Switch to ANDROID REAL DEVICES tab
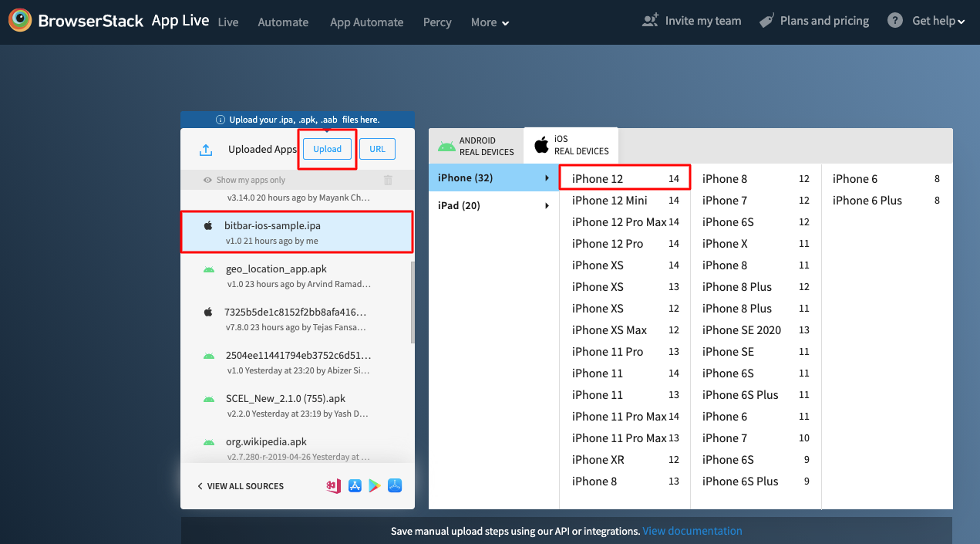This screenshot has height=544, width=980. tap(476, 144)
